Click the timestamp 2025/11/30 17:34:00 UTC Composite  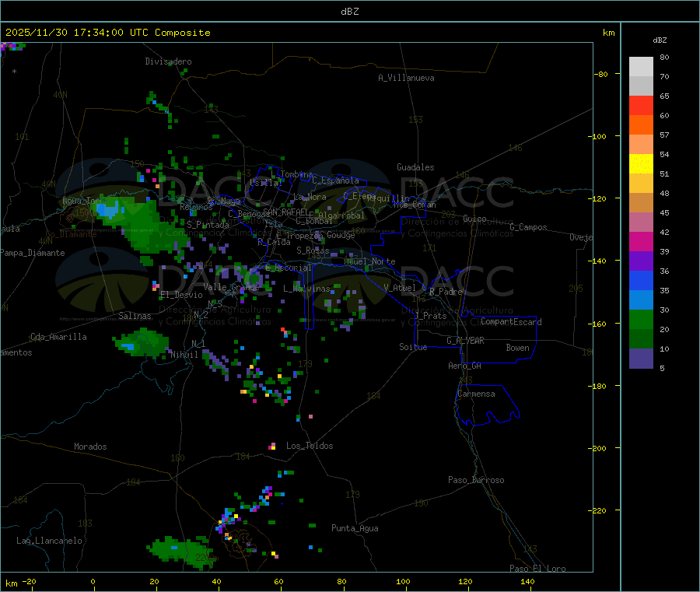tap(107, 33)
